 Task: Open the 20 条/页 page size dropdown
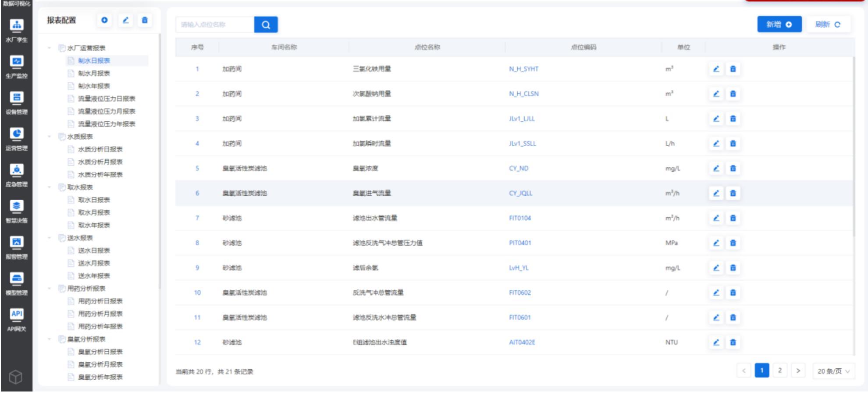tap(833, 371)
